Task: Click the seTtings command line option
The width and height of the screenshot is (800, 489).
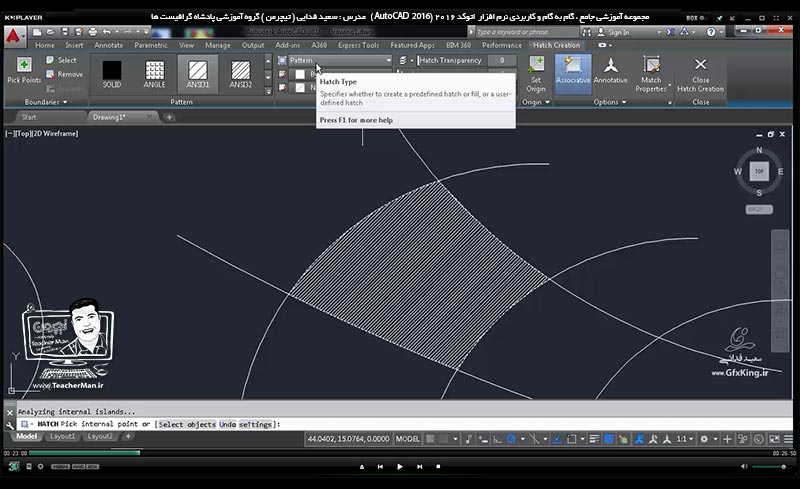Action: (x=256, y=424)
